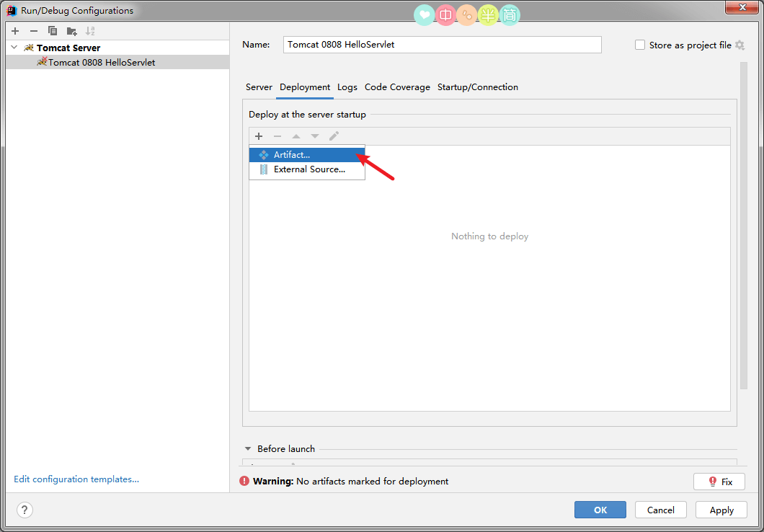The image size is (764, 532).
Task: Remove configuration with minus icon
Action: pyautogui.click(x=34, y=31)
